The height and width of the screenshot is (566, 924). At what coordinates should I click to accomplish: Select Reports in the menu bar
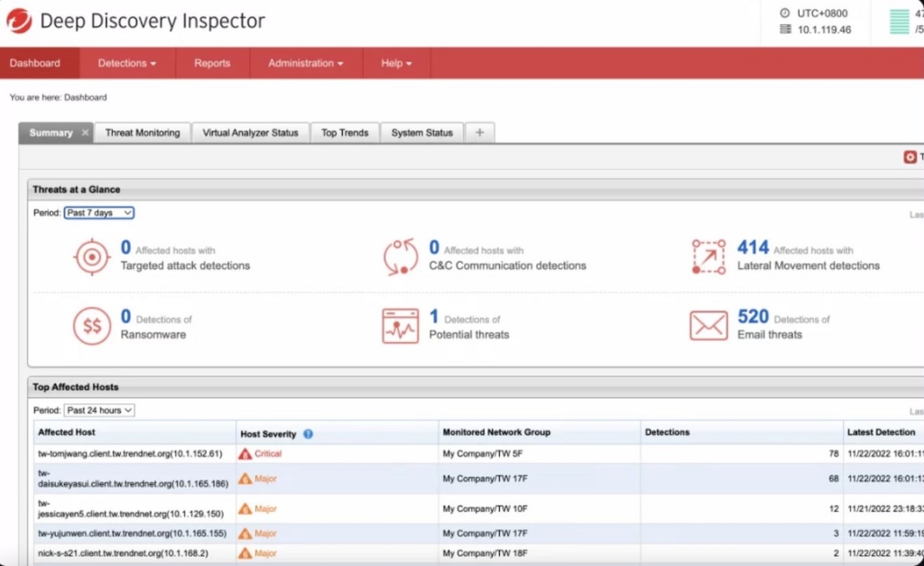click(x=212, y=62)
